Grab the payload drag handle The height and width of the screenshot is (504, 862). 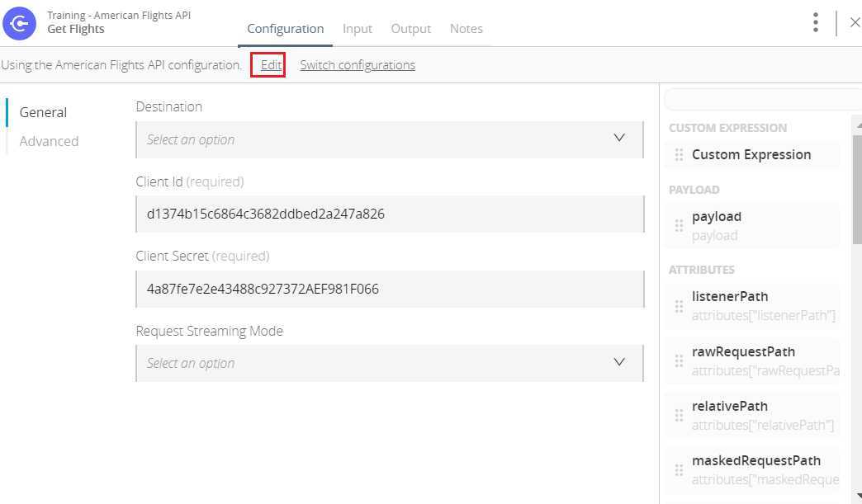point(679,226)
